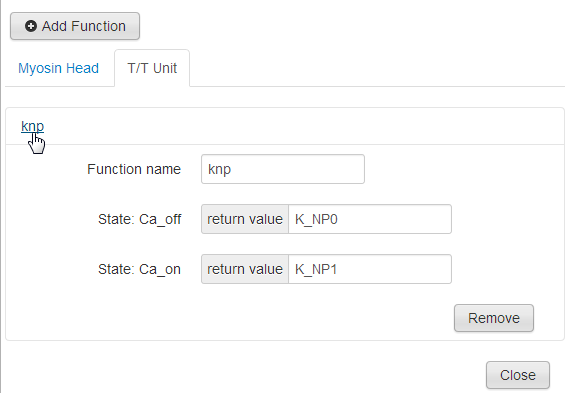Click the plus circle icon on Add Function
The height and width of the screenshot is (393, 567).
coord(31,26)
